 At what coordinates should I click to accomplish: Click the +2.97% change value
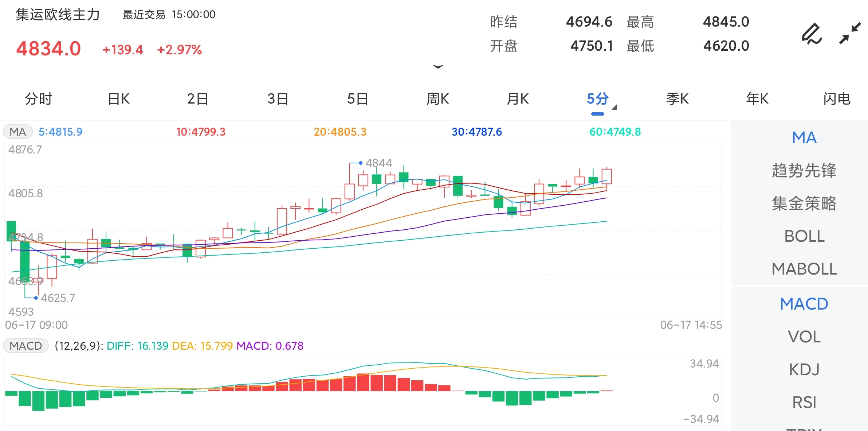179,50
